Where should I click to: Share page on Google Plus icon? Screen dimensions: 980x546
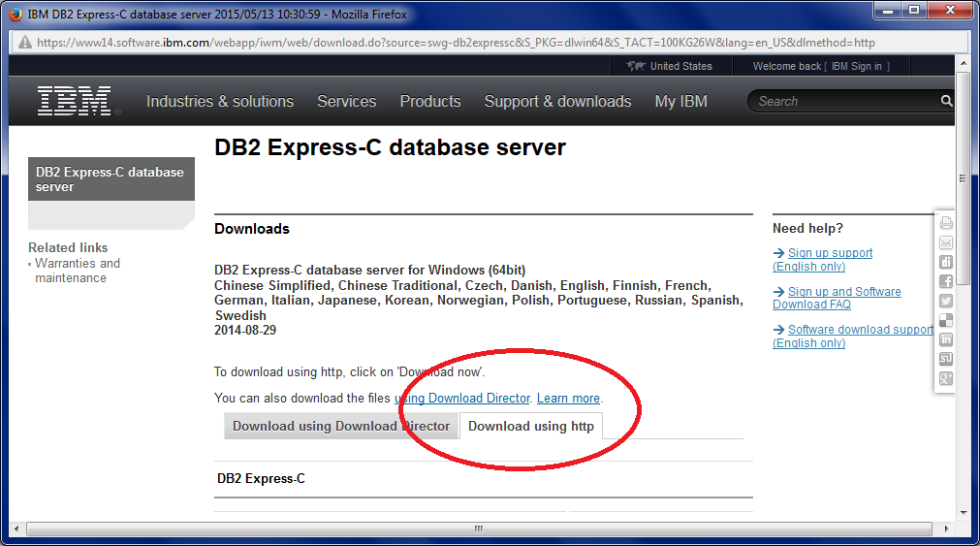[946, 378]
